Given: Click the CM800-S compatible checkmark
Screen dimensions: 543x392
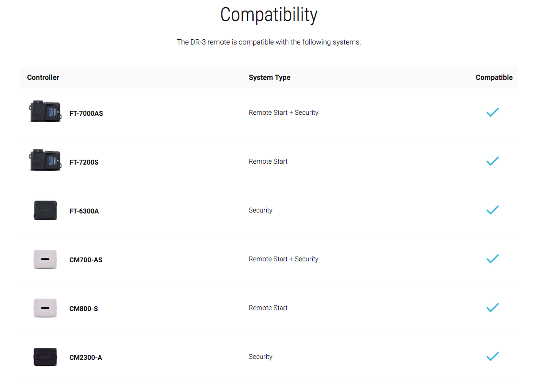Looking at the screenshot, I should 492,308.
